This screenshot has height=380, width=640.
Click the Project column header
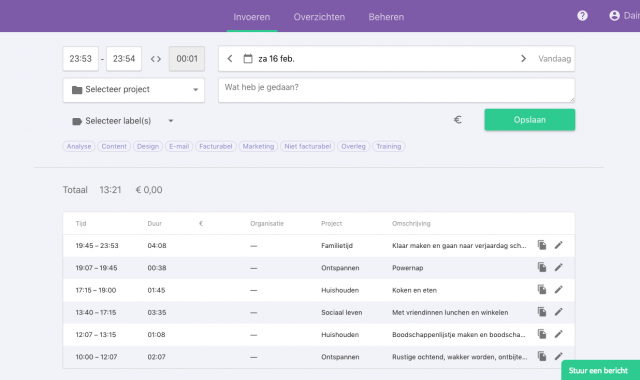[x=331, y=224]
